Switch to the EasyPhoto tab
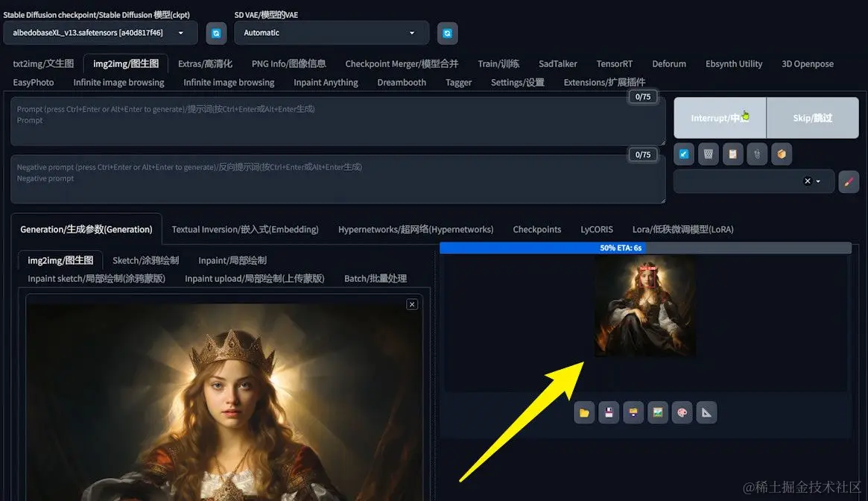 34,83
